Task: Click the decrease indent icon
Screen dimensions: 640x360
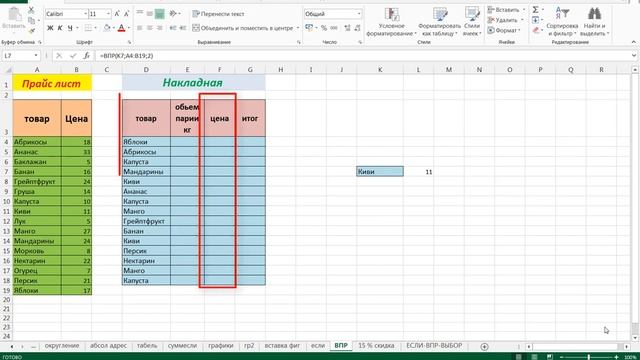Action: (173, 28)
